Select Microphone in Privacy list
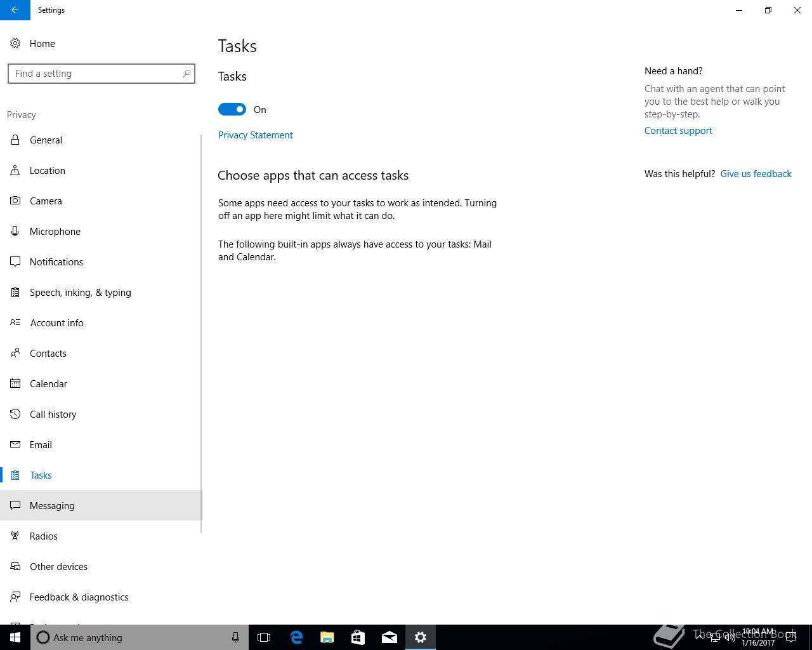 point(101,231)
